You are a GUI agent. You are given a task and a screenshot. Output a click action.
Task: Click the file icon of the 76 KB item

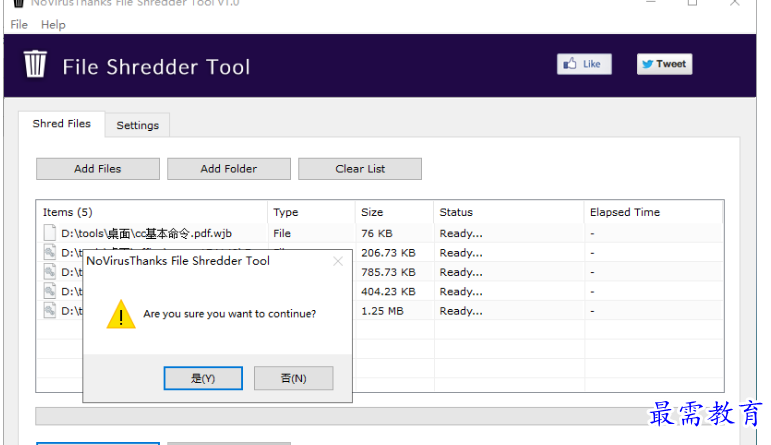coord(50,233)
